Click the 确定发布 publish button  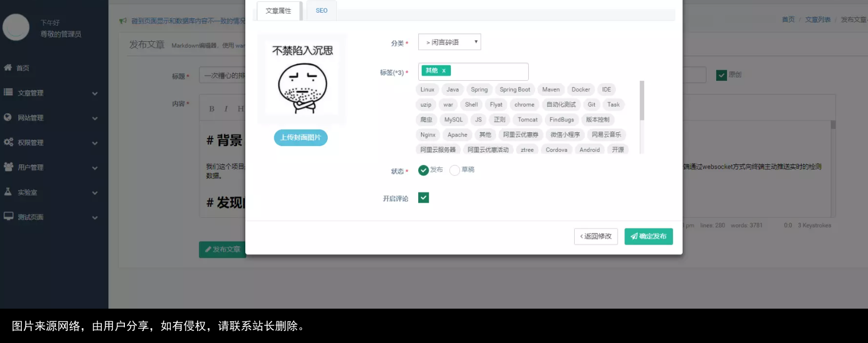648,236
